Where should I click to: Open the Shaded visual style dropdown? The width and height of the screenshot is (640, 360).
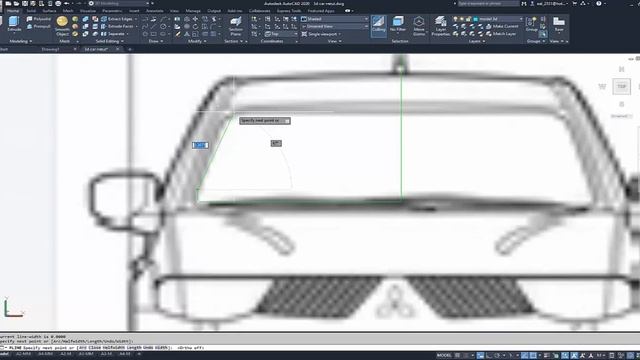pos(335,19)
